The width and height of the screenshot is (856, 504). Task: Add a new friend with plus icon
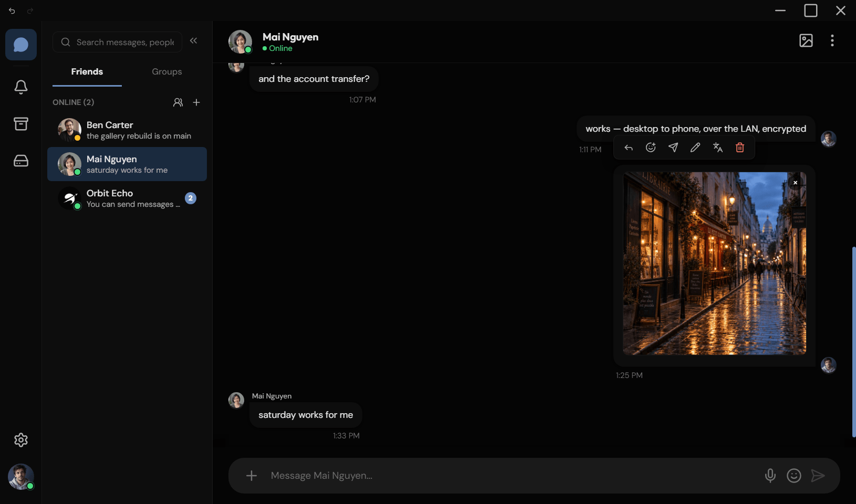(x=196, y=102)
